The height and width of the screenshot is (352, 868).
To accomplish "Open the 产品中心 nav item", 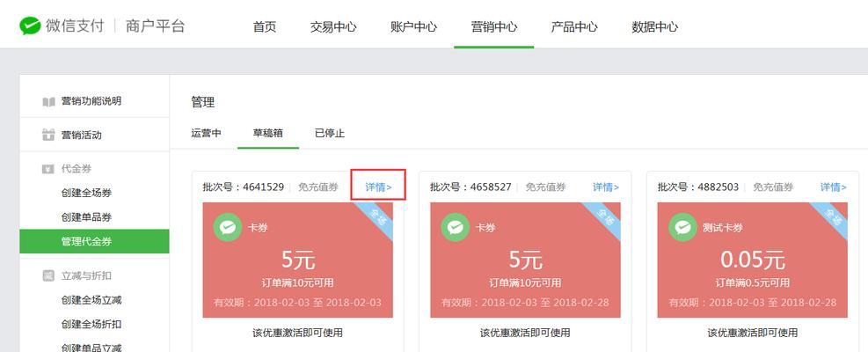I will click(574, 26).
